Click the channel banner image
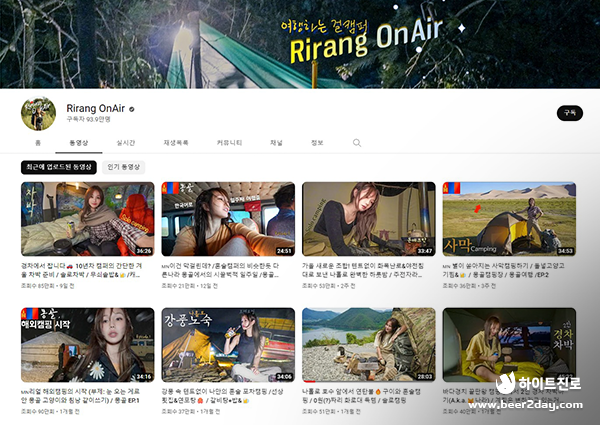The image size is (600, 425). coord(300,44)
